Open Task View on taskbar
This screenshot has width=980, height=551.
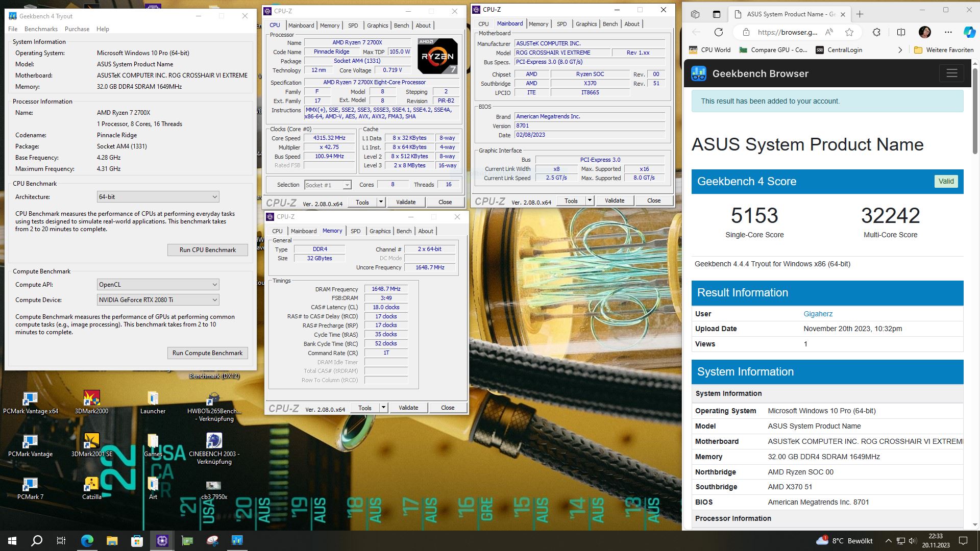tap(61, 541)
